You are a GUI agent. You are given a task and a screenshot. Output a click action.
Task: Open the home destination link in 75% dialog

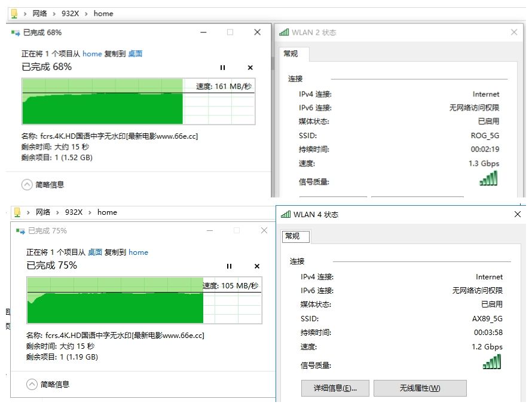(138, 252)
